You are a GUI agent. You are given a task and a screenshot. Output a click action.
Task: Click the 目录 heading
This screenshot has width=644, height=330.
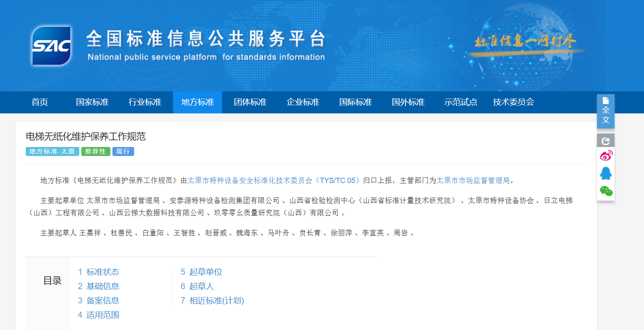coord(52,281)
